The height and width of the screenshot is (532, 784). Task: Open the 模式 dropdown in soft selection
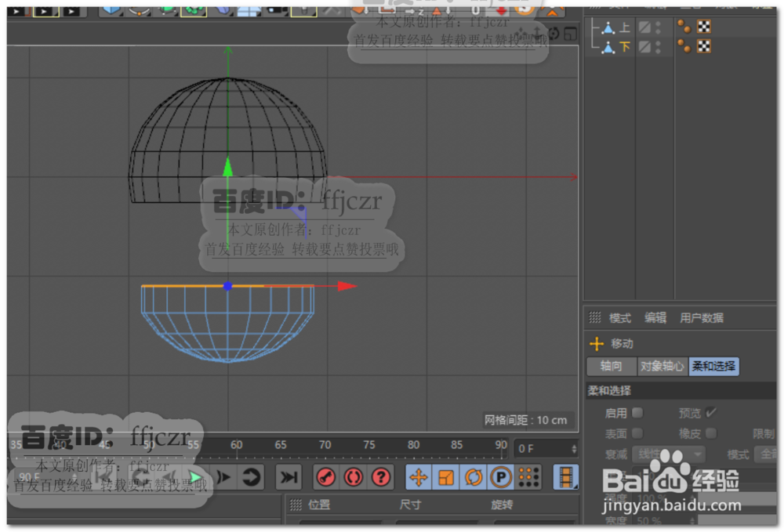click(765, 454)
